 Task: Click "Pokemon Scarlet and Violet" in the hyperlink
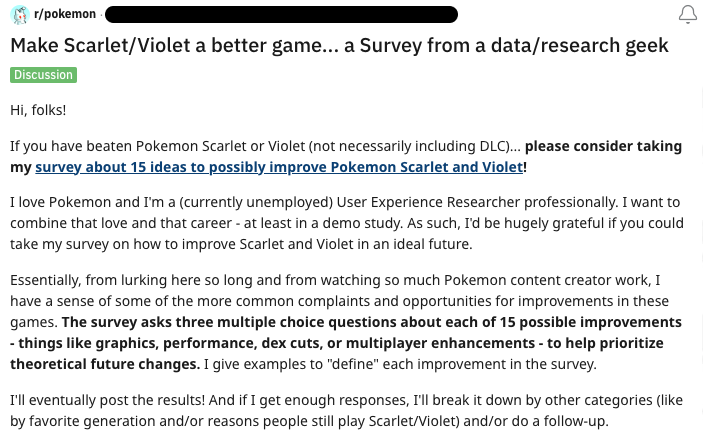tap(426, 167)
